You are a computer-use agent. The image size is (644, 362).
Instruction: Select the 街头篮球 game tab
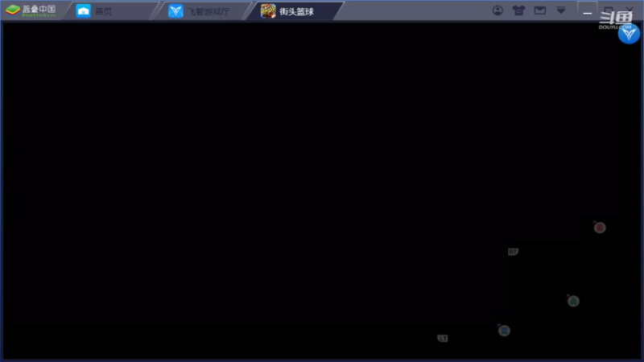tap(295, 11)
